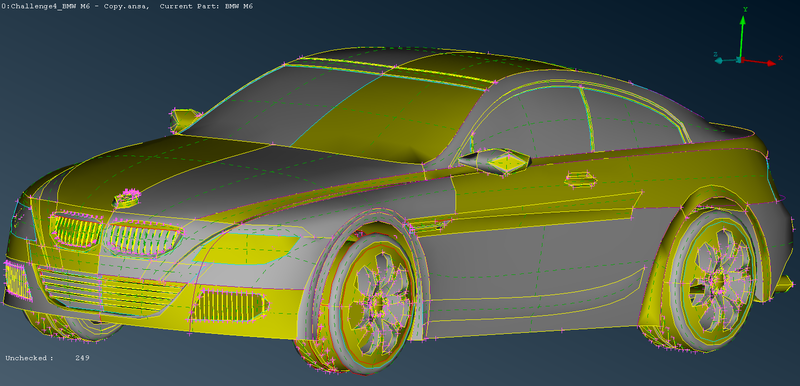800x386 pixels.
Task: Select the left kidney grille
Action: 76,229
